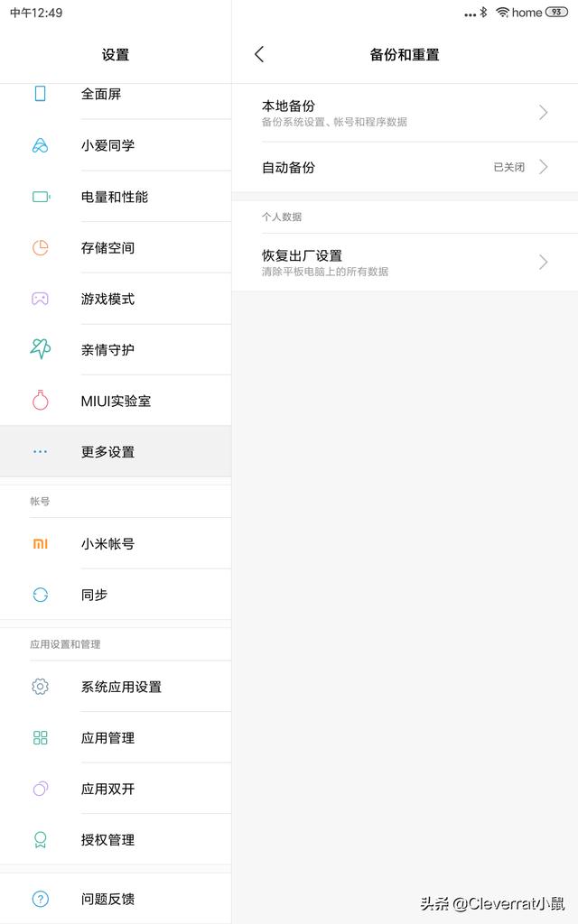
Task: Tap the 已关闭 status of 自动备份
Action: pyautogui.click(x=509, y=167)
